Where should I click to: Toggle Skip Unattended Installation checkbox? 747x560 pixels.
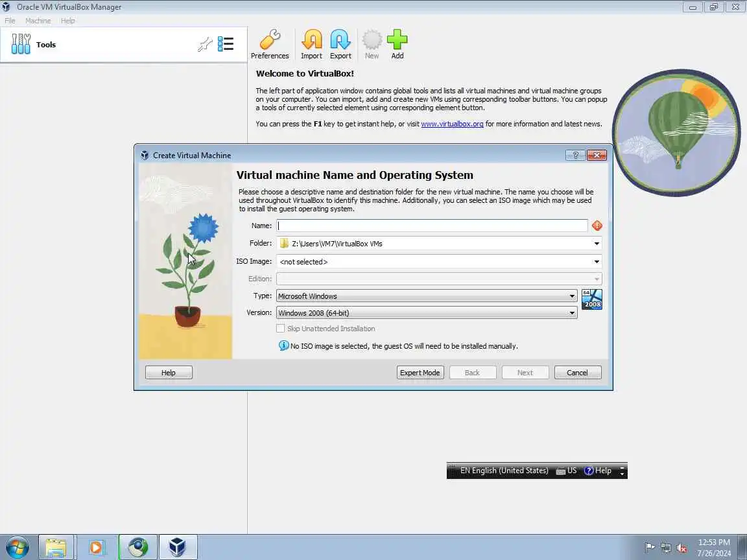(281, 329)
